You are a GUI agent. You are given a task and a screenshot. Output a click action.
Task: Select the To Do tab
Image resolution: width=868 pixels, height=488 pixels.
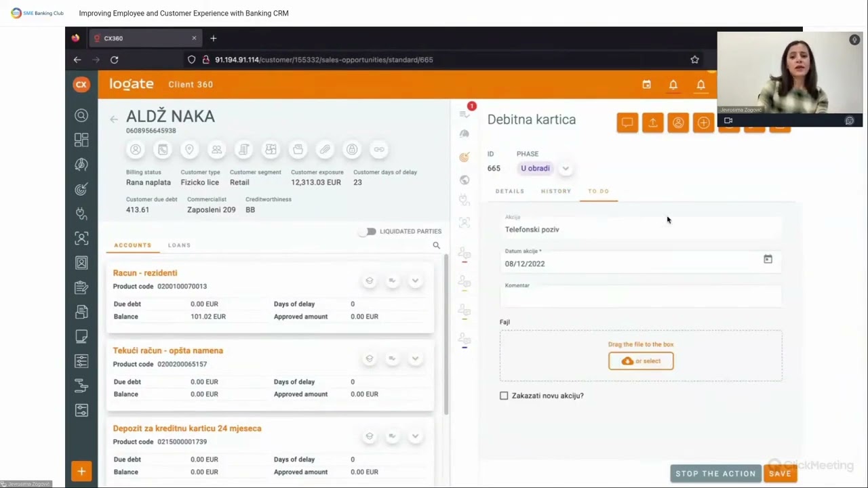click(x=599, y=191)
